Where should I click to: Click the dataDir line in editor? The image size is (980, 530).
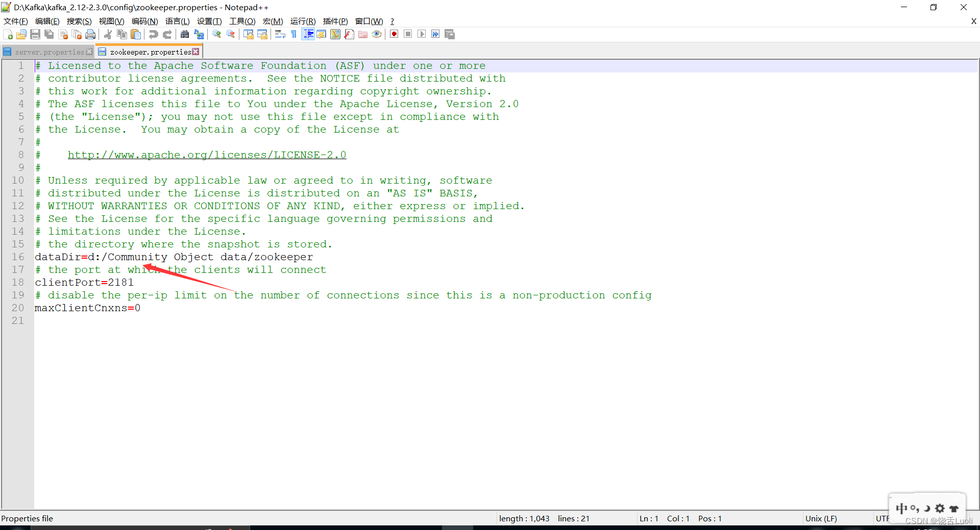point(174,257)
